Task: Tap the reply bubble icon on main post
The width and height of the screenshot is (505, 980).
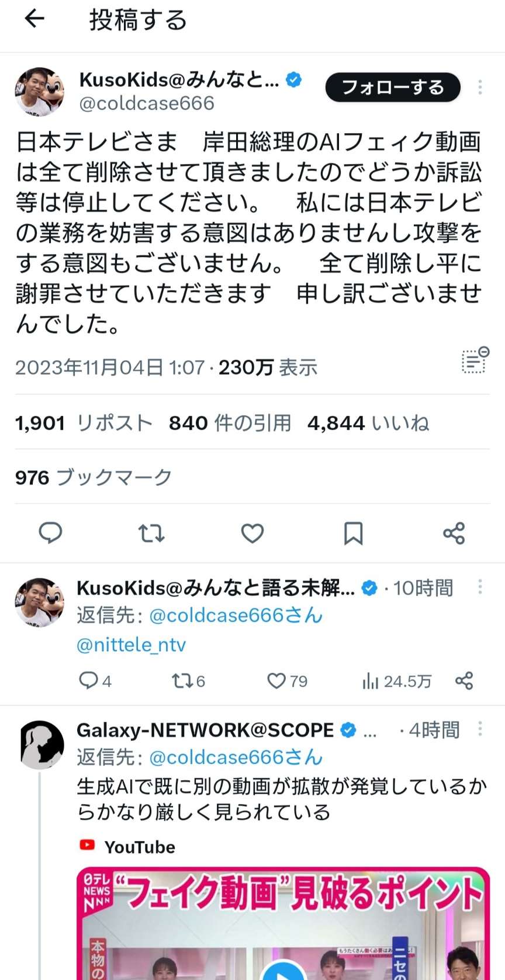Action: coord(50,533)
